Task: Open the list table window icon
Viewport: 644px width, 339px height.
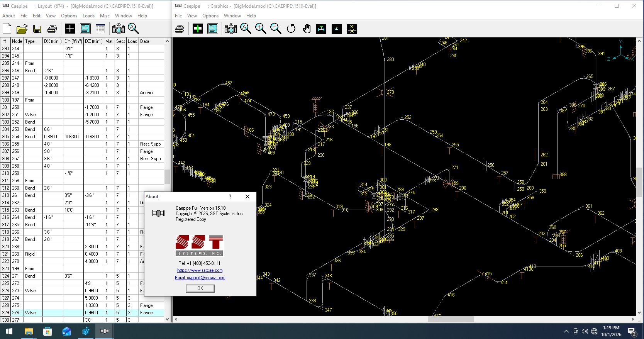Action: coord(100,29)
